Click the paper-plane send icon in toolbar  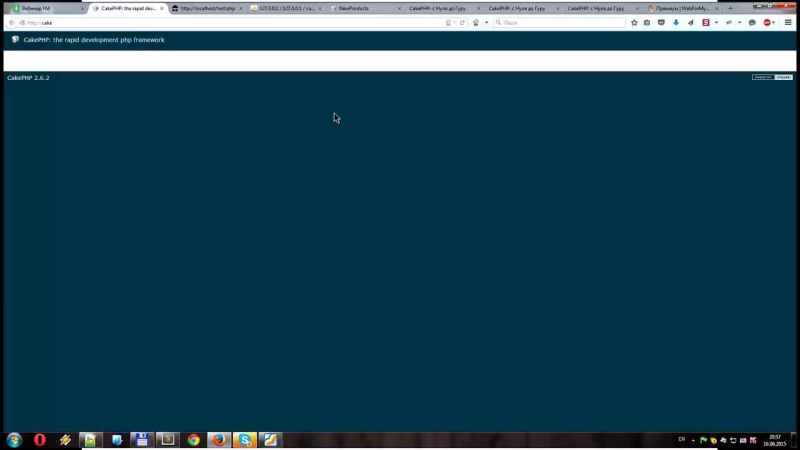pyautogui.click(x=690, y=23)
